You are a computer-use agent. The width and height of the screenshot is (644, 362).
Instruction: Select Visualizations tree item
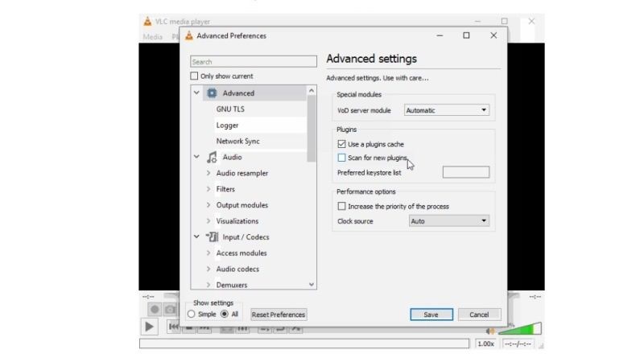(237, 221)
